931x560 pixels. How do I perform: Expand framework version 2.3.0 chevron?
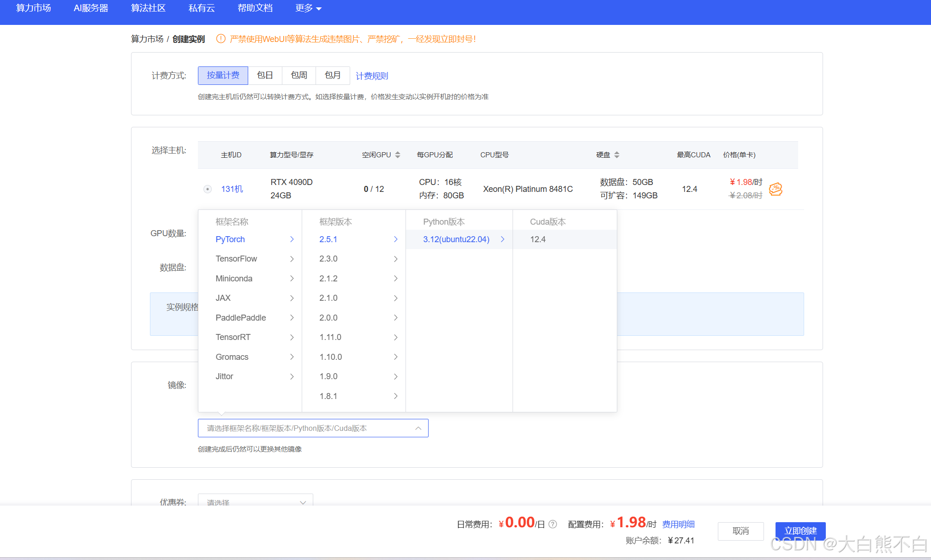(395, 259)
